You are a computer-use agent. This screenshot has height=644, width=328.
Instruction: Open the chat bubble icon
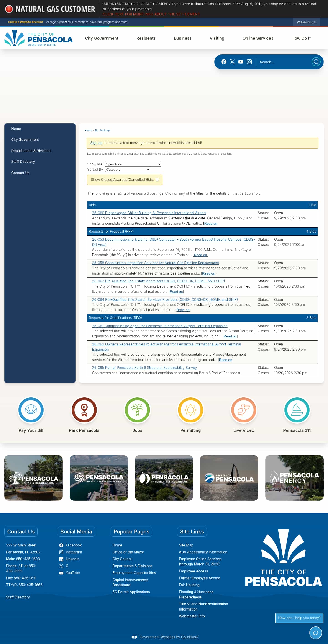pos(315,633)
